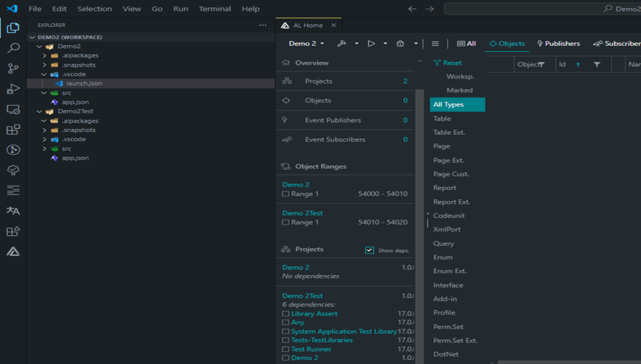Switch to the Objects tab
The width and height of the screenshot is (641, 364).
click(507, 43)
